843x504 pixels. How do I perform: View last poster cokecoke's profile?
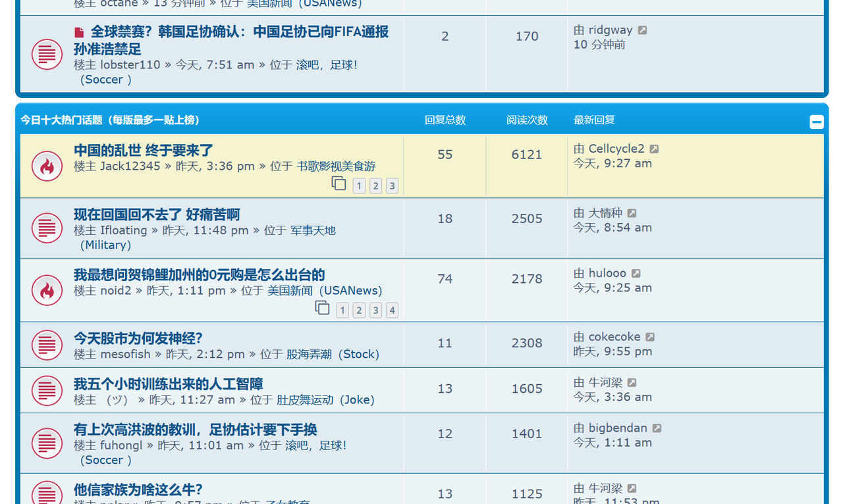tap(614, 337)
